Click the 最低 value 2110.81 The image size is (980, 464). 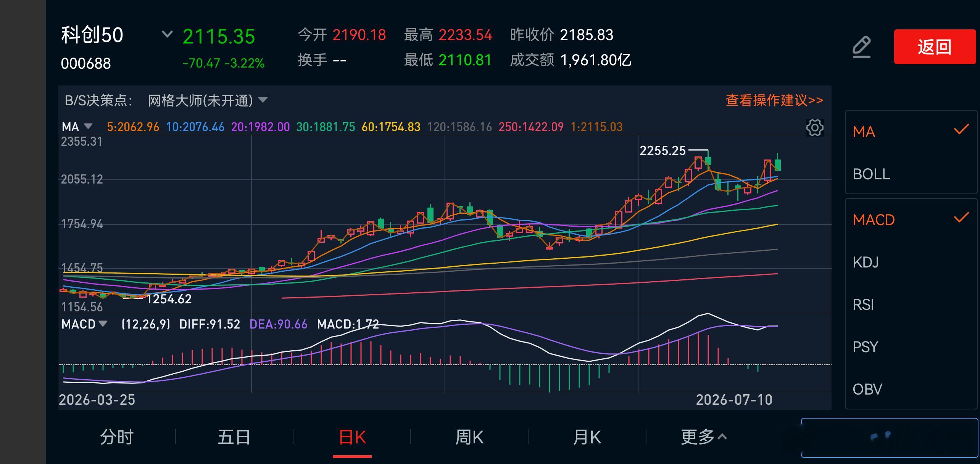(x=465, y=60)
